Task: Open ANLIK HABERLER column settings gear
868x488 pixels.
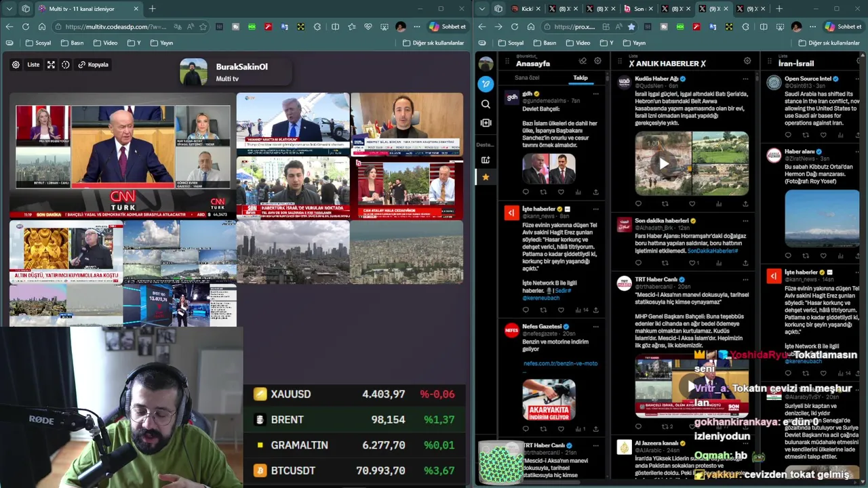Action: click(747, 61)
